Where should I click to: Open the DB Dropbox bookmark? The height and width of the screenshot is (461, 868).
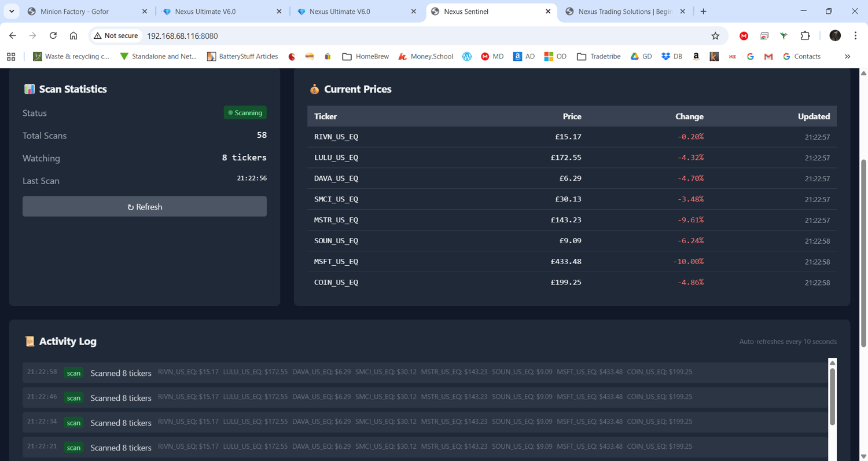point(672,56)
